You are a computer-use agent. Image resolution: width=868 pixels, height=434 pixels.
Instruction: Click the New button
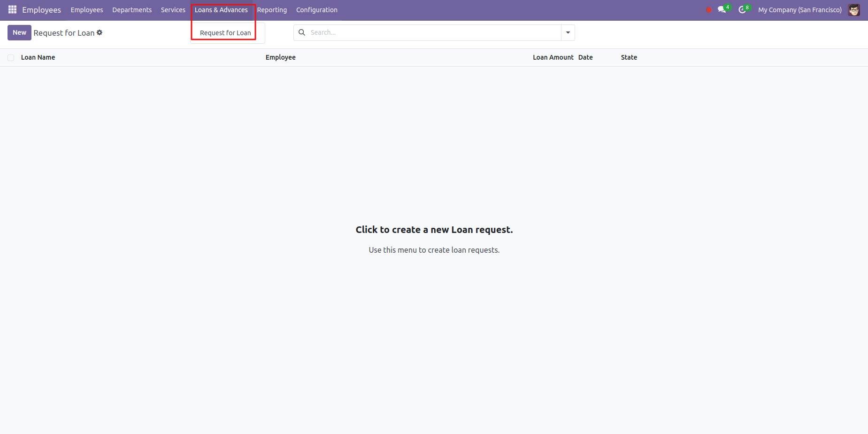point(19,32)
